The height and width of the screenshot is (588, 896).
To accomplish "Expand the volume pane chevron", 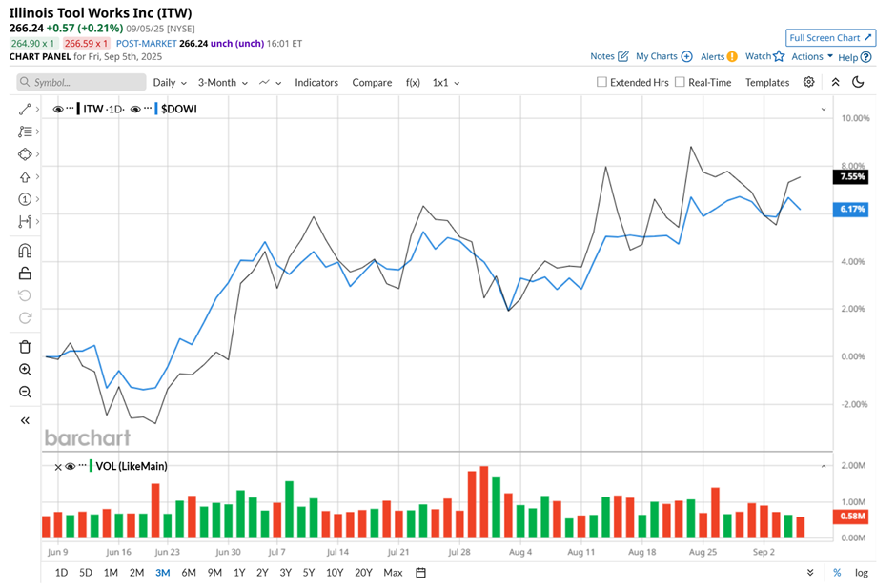I will point(824,466).
